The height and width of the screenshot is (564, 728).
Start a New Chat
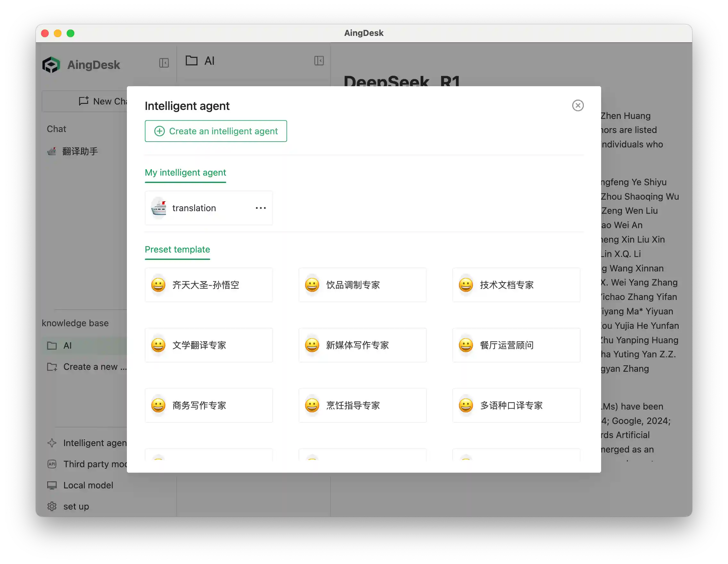click(x=103, y=101)
